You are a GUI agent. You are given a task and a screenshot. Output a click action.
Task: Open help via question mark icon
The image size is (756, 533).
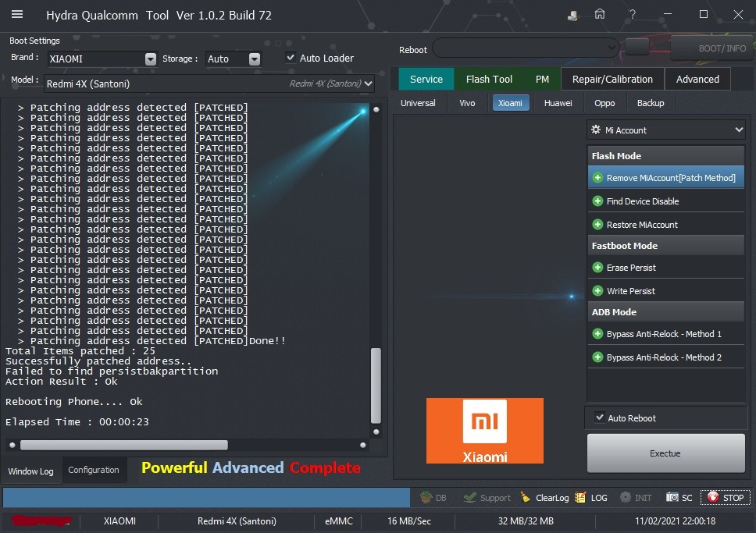(x=633, y=14)
